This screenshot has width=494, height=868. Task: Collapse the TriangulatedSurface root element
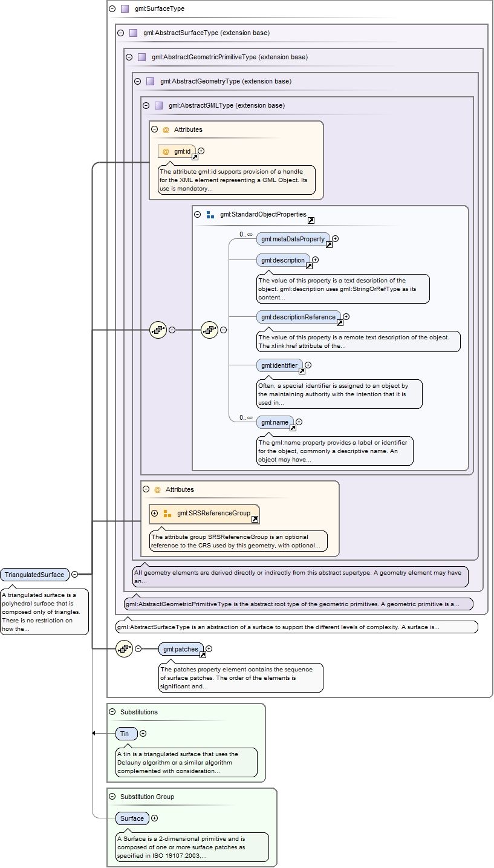click(x=74, y=575)
